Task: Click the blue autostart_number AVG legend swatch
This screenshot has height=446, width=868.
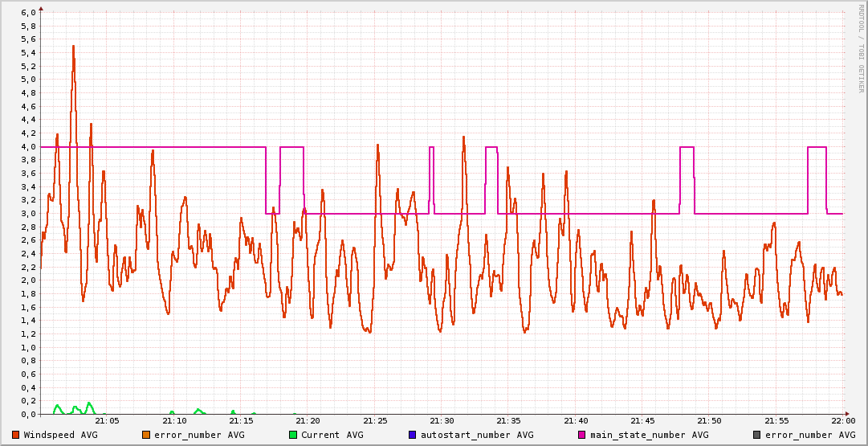Action: pyautogui.click(x=413, y=435)
